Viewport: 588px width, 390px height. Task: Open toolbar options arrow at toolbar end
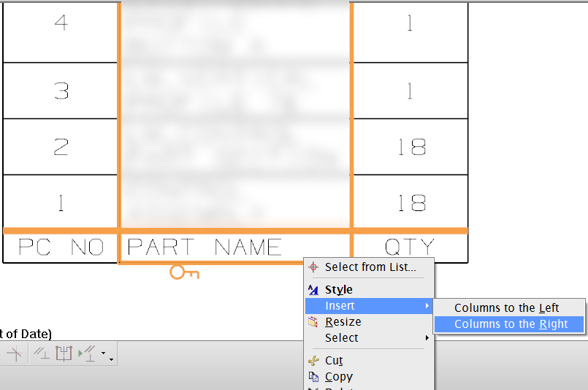[110, 358]
